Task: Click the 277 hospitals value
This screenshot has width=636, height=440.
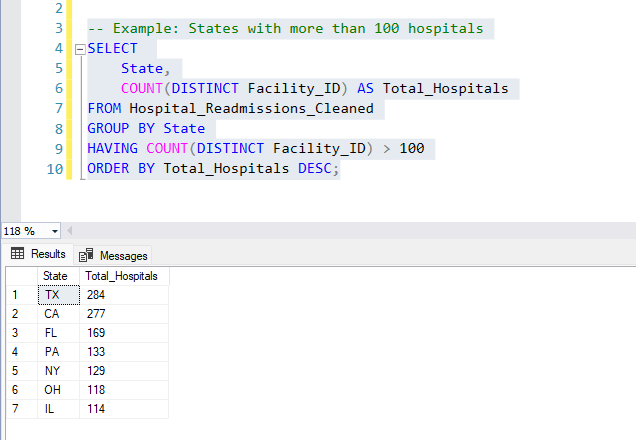Action: click(x=124, y=314)
